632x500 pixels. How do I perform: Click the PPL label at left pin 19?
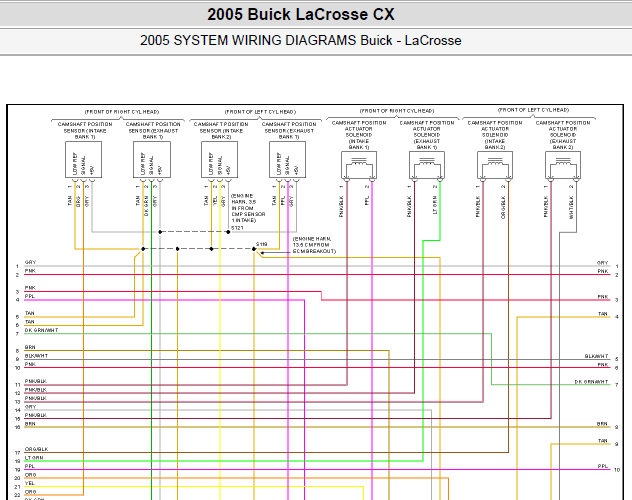pyautogui.click(x=29, y=467)
